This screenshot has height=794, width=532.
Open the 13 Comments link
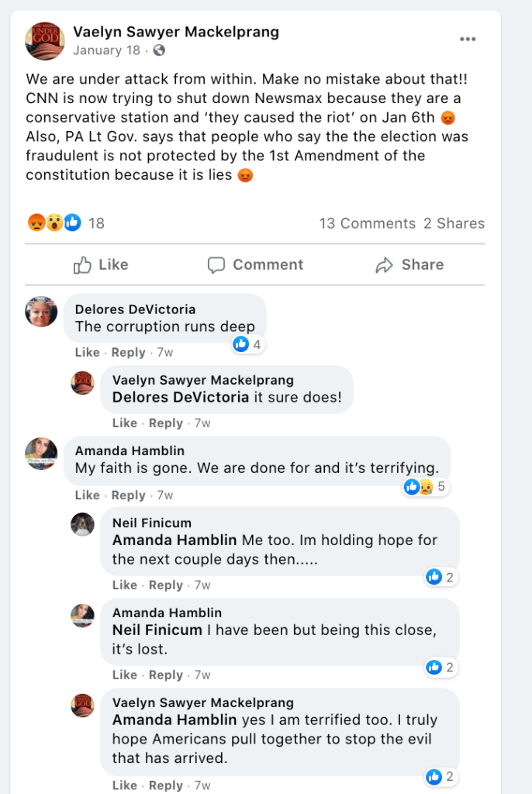[367, 223]
